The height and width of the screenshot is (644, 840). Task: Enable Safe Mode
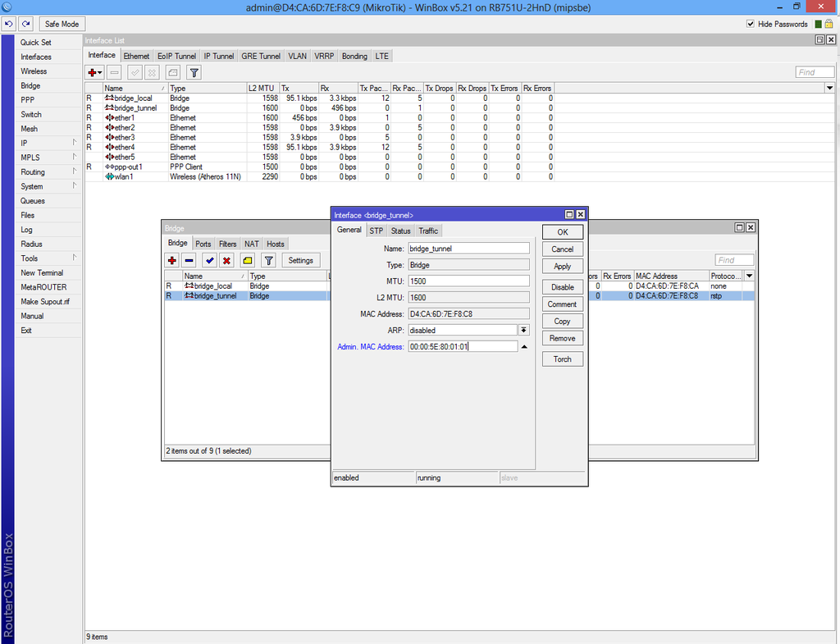62,24
